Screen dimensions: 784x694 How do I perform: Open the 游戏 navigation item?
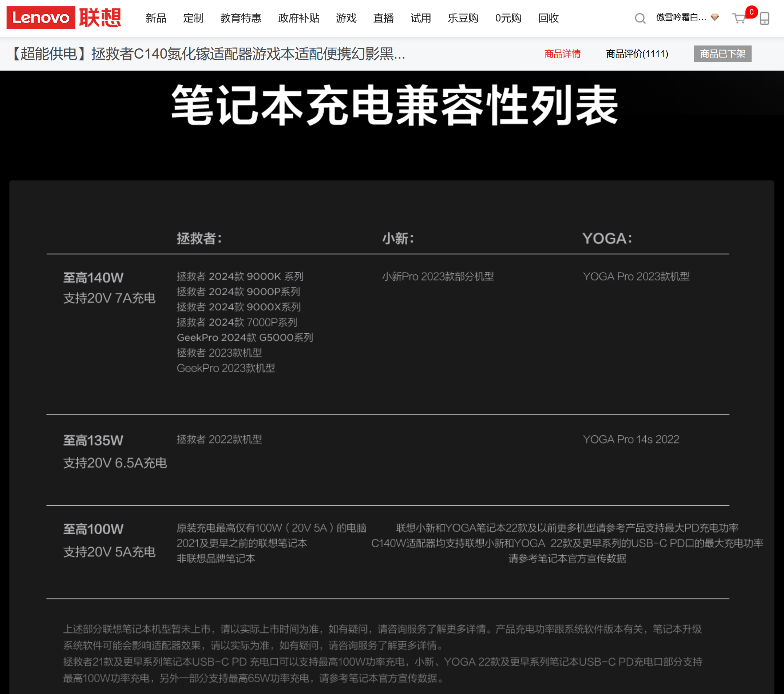pos(346,18)
